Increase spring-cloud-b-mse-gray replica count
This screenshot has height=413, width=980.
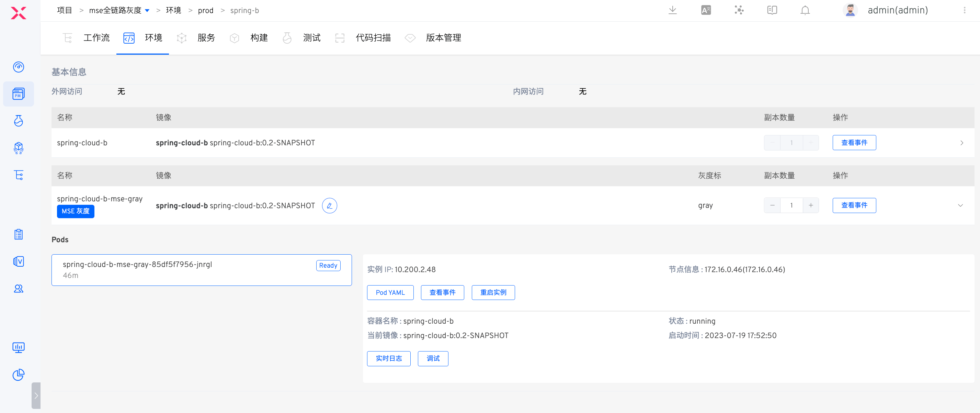tap(811, 205)
